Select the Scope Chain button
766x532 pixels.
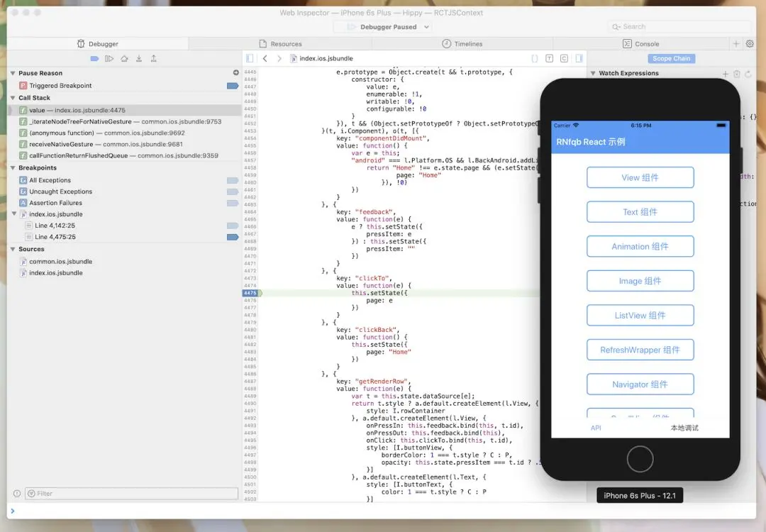point(671,59)
